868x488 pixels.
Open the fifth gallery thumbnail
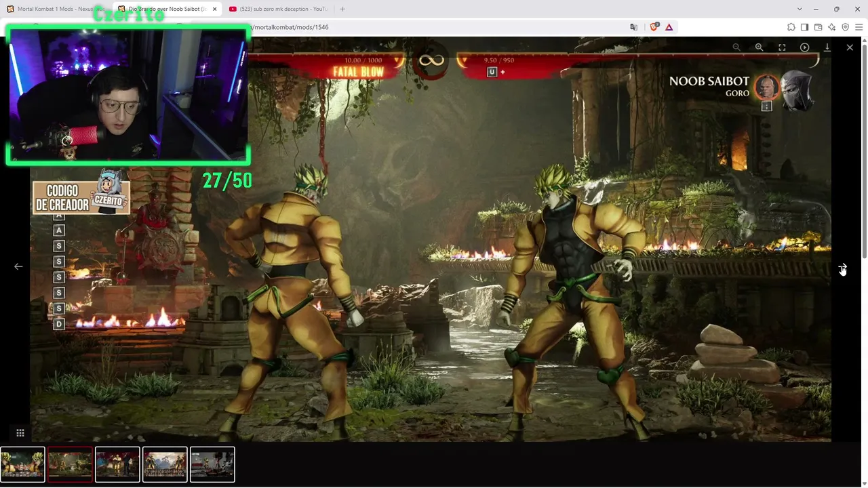click(212, 464)
